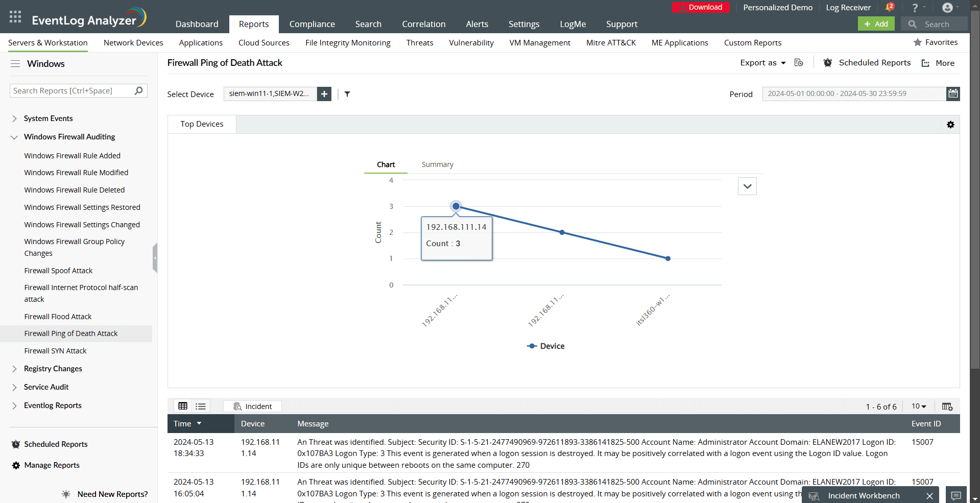This screenshot has height=503, width=980.
Task: Click the apps grid icon beside the EventLog Analyzer logo
Action: pyautogui.click(x=15, y=16)
